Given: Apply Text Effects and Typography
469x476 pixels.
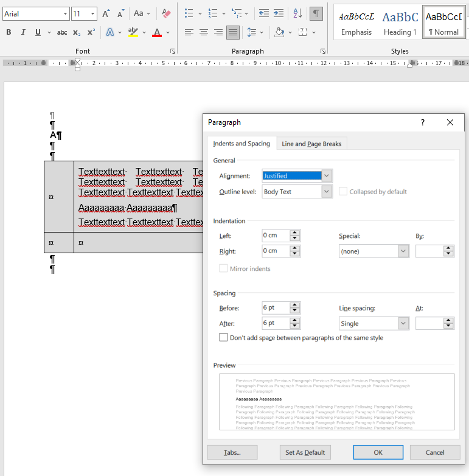Looking at the screenshot, I should point(110,32).
